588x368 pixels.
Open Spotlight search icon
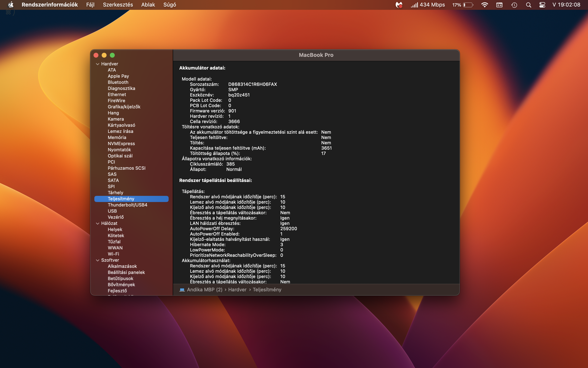click(528, 5)
